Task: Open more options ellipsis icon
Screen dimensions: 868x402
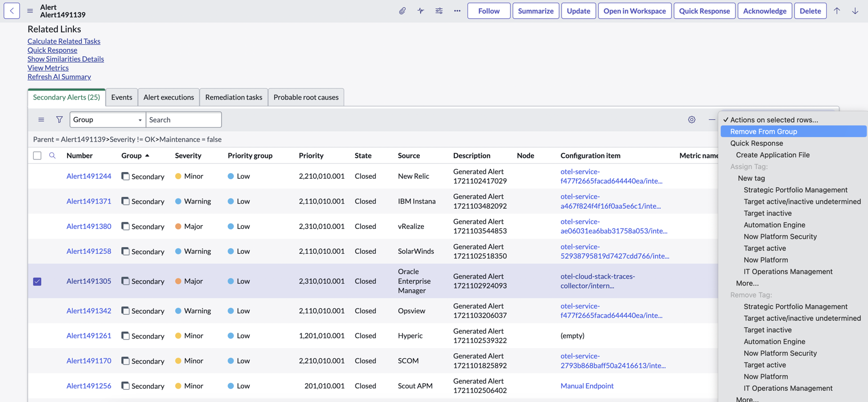Action: [x=457, y=11]
